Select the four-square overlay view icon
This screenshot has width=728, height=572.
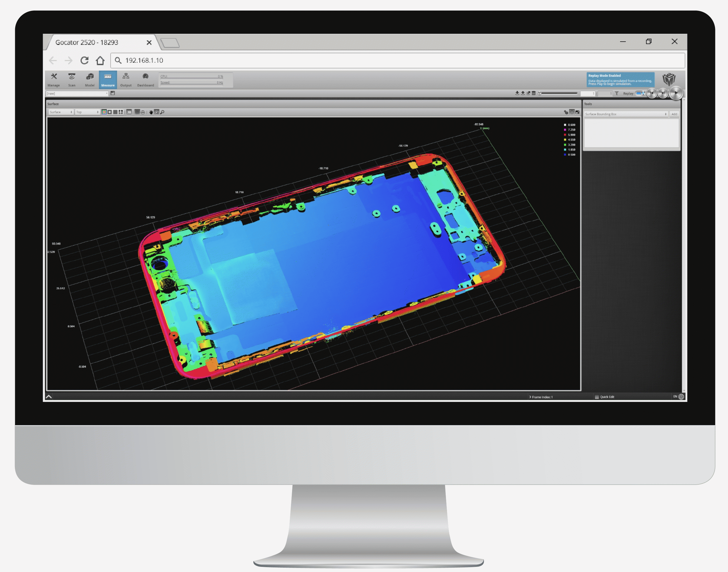point(121,112)
